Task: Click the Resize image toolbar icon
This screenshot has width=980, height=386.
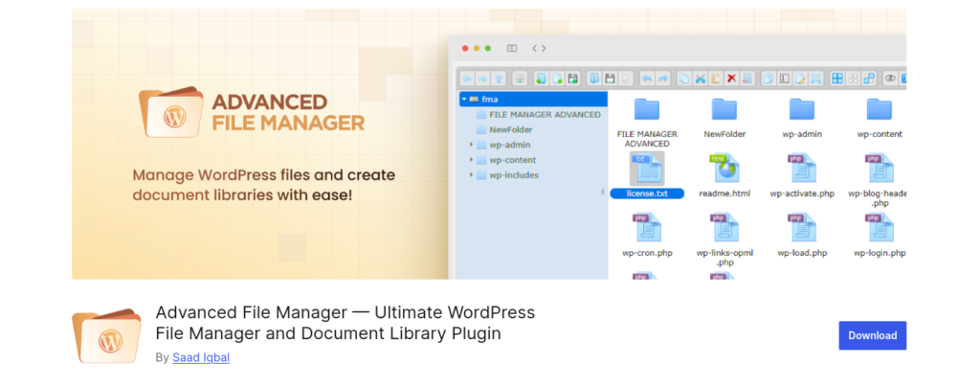Action: pyautogui.click(x=815, y=79)
